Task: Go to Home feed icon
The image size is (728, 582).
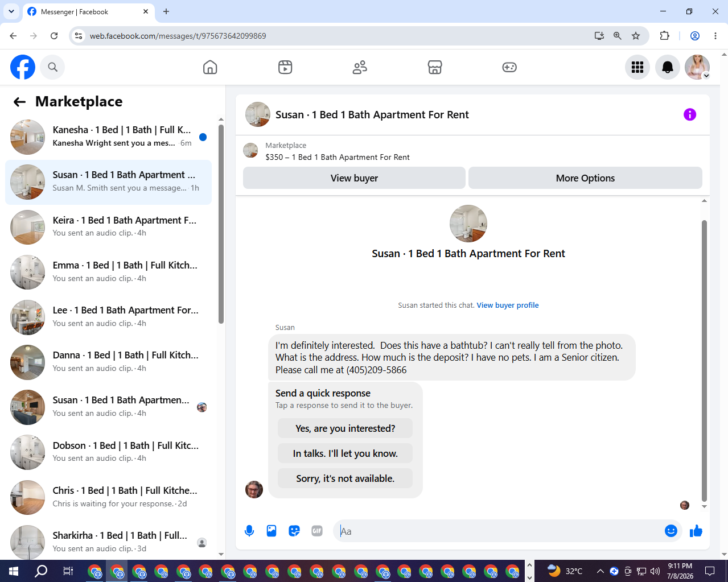Action: [x=210, y=67]
